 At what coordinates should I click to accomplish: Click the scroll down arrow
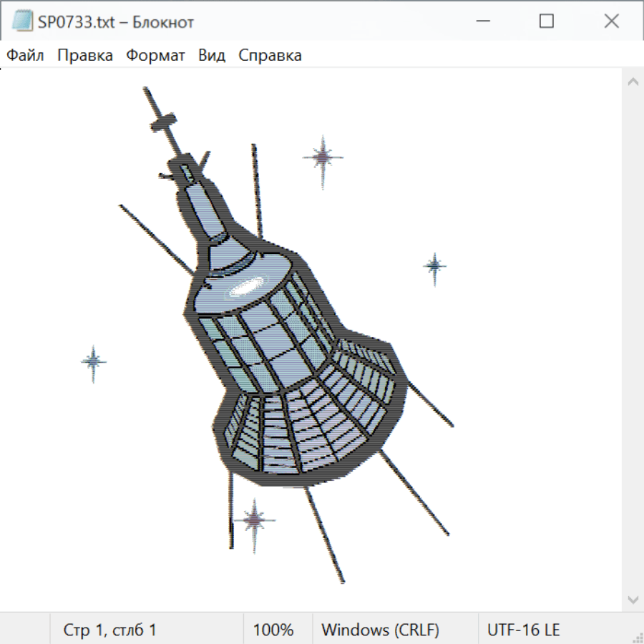coord(633,599)
